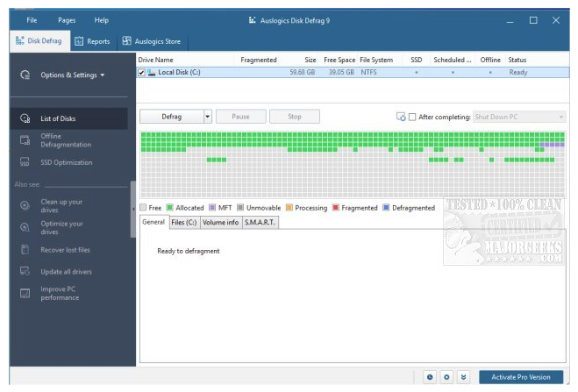Click the Defragmented blue legend swatch

coord(386,208)
